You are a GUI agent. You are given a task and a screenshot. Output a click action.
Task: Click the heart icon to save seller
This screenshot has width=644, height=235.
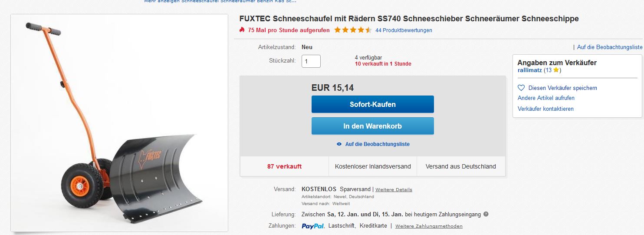click(x=522, y=88)
